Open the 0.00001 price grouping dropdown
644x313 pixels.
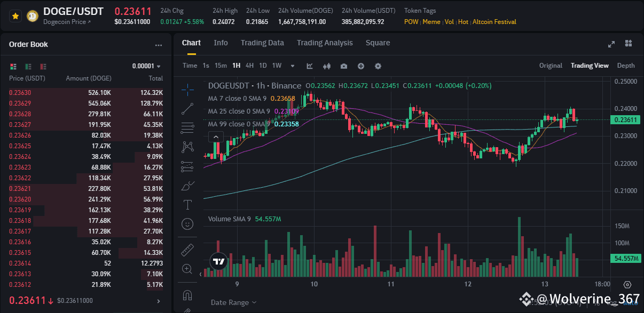[x=147, y=66]
